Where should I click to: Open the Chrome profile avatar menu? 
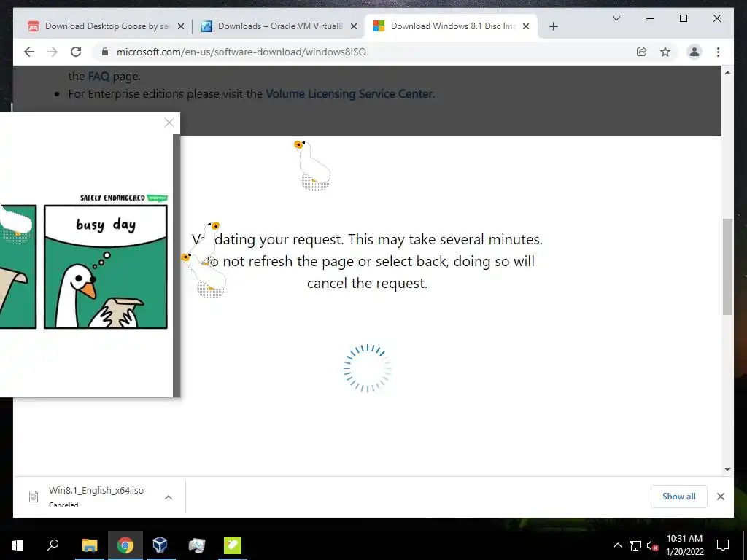click(694, 52)
